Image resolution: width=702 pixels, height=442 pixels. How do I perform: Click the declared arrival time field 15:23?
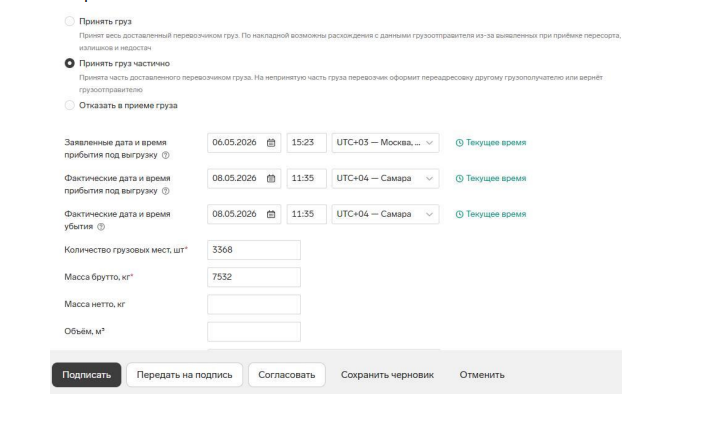click(307, 143)
